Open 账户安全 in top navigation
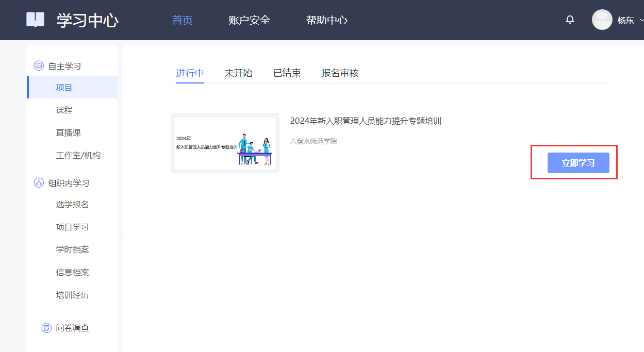Viewport: 644px width, 352px height. [x=250, y=20]
